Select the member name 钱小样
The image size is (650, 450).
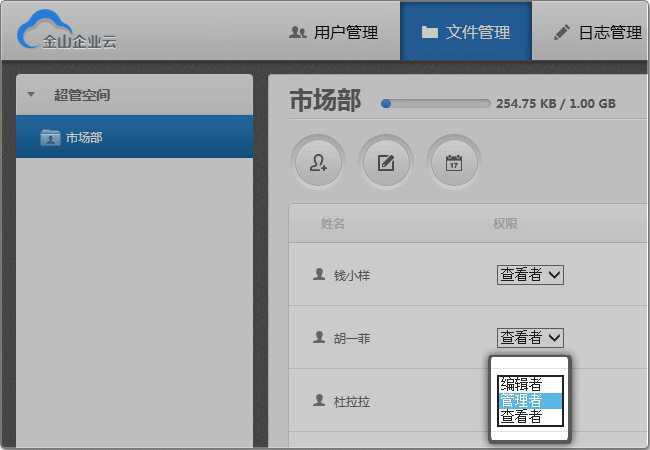pyautogui.click(x=352, y=276)
